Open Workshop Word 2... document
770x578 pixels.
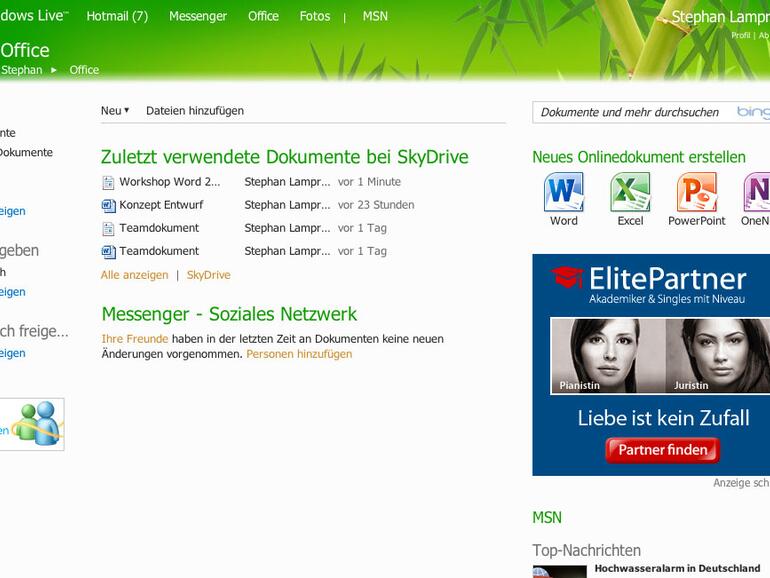pos(169,182)
